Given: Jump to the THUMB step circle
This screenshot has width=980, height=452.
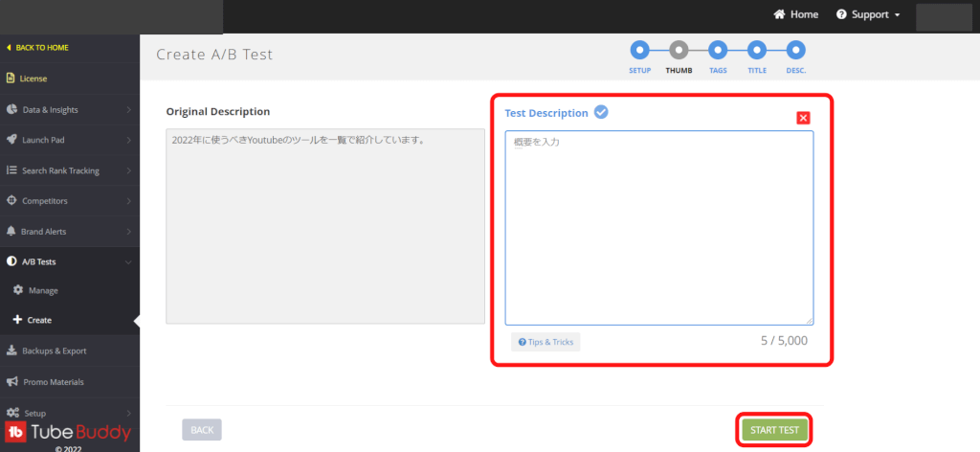Looking at the screenshot, I should click(679, 50).
